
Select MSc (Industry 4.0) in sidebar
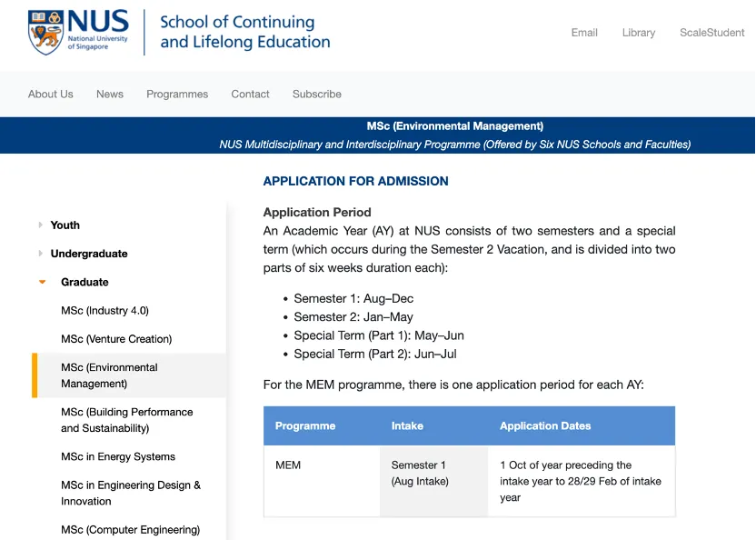104,311
